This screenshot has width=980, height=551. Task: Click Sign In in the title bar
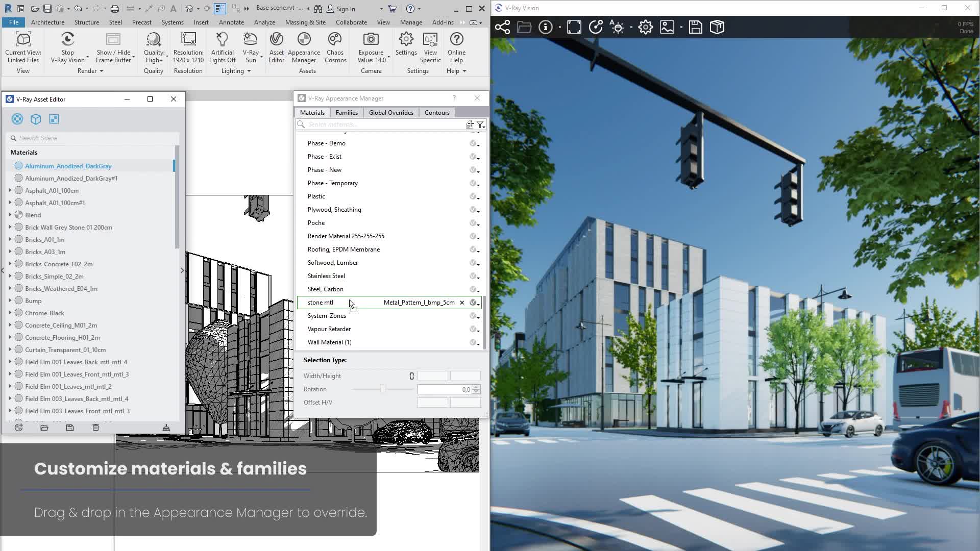[x=340, y=9]
